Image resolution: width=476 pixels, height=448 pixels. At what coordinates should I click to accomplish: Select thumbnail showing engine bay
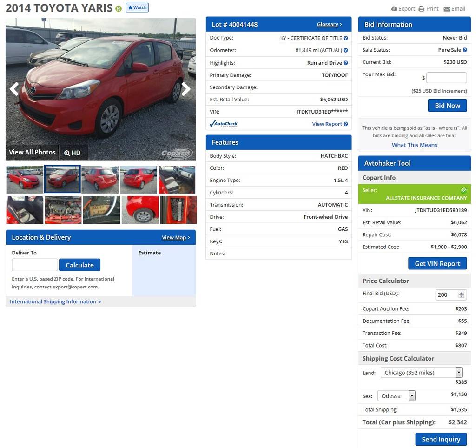63,210
